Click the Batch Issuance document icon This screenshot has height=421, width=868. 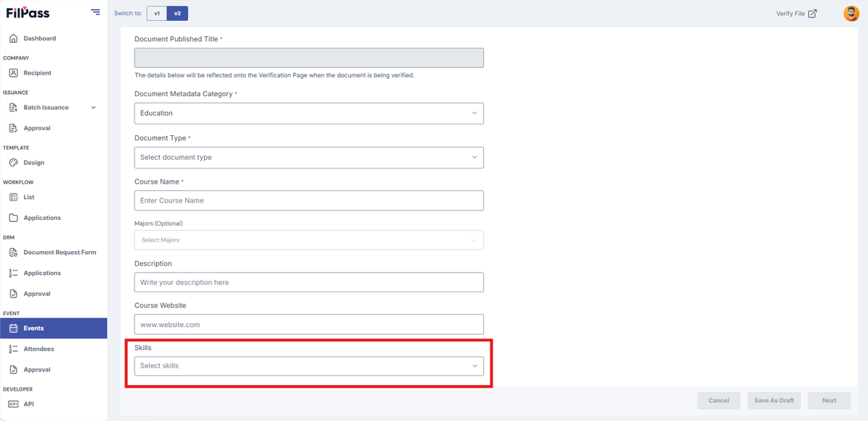coord(14,108)
